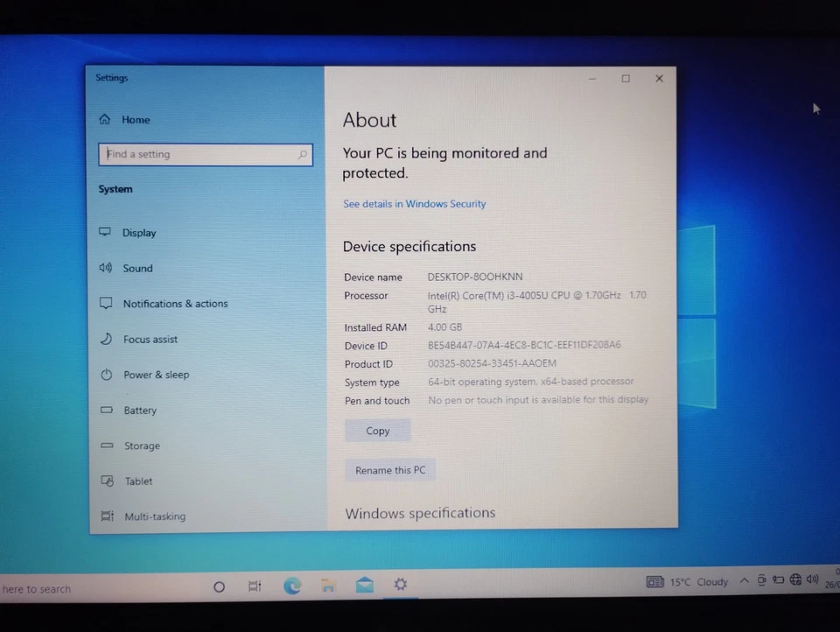Open Task View on the taskbar
This screenshot has height=632, width=840.
click(255, 586)
